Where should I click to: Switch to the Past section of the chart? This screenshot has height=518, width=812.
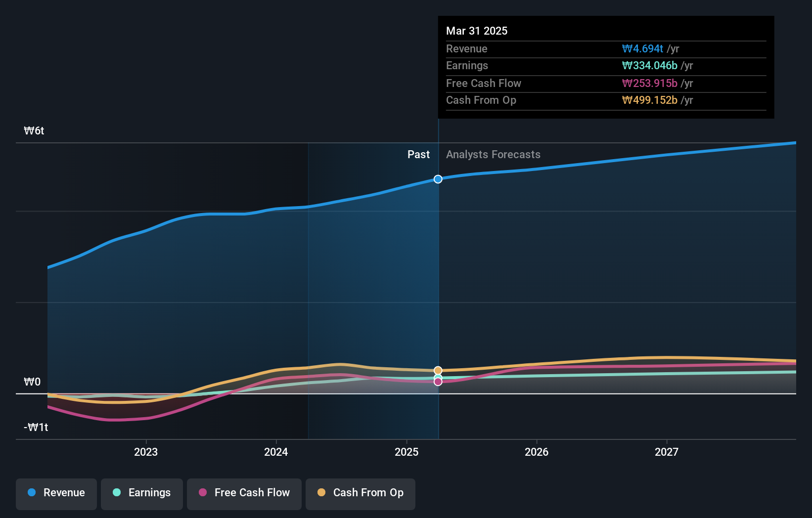(418, 154)
